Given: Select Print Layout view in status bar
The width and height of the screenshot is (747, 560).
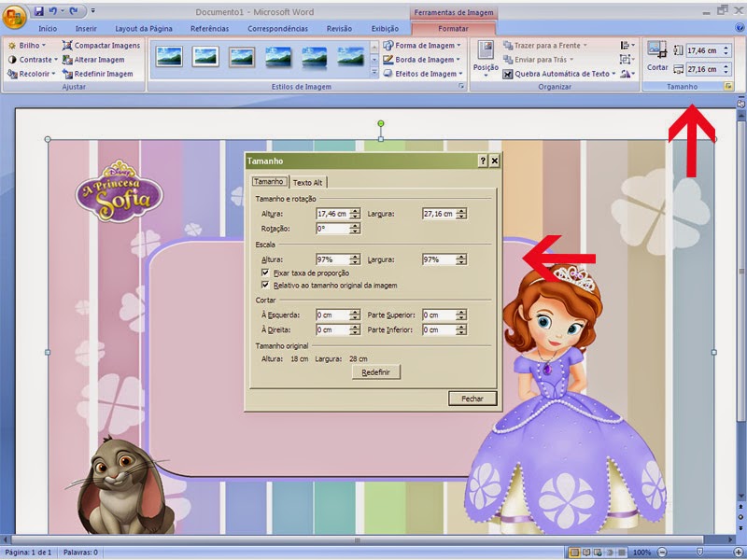Looking at the screenshot, I should pos(575,553).
